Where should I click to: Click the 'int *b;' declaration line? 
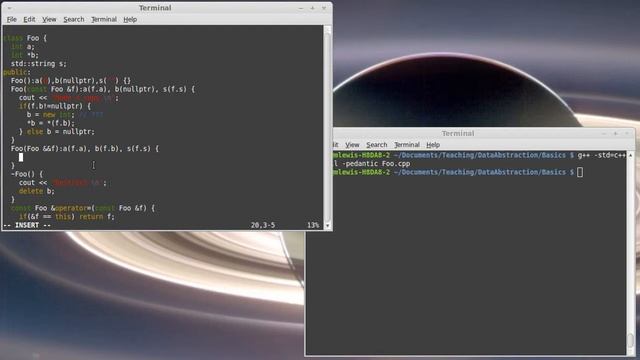(25, 55)
